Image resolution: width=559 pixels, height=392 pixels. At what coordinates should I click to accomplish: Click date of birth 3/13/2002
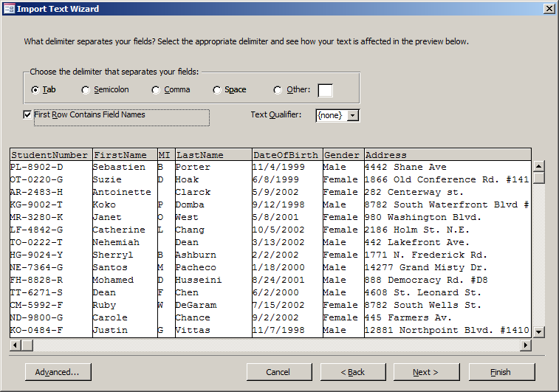[x=278, y=242]
